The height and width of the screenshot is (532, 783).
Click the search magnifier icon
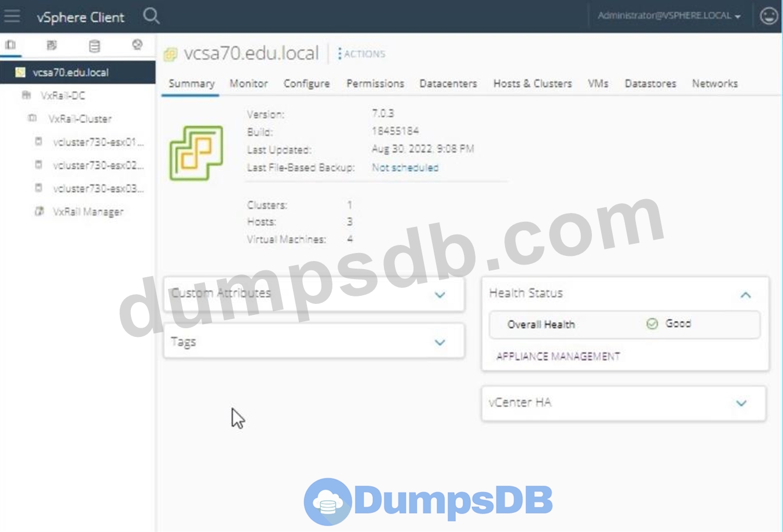point(151,16)
